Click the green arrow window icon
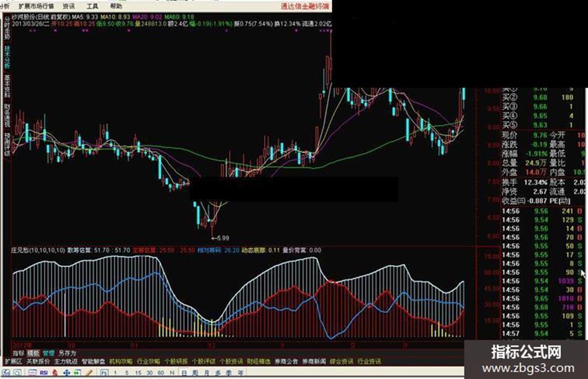This screenshot has height=379, width=588. (77, 373)
